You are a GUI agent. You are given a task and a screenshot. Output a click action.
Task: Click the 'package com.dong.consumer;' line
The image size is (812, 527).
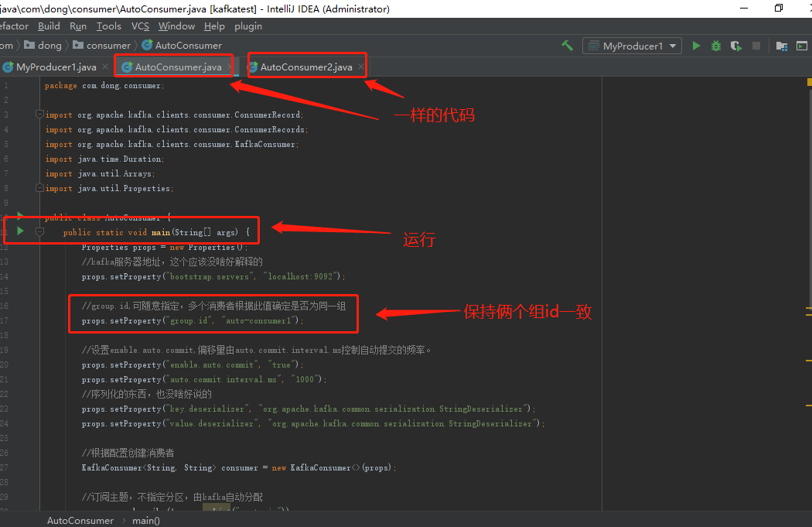tap(104, 85)
